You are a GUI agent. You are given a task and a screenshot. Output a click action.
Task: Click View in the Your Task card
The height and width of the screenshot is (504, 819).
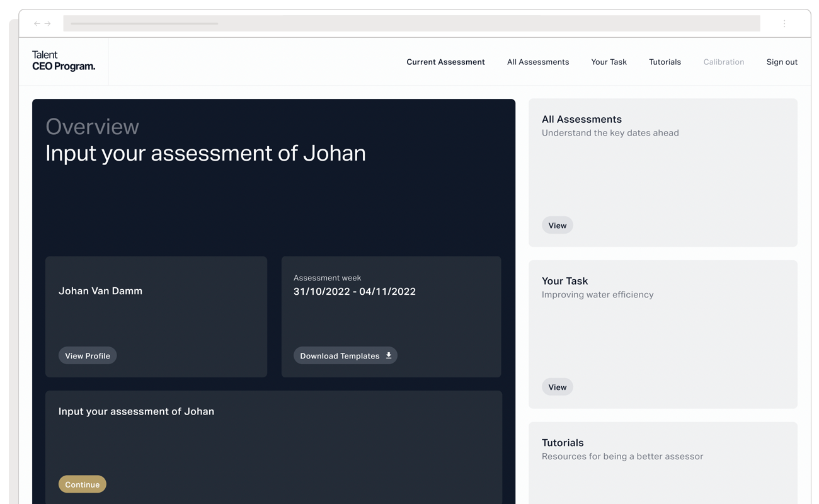[x=557, y=387]
